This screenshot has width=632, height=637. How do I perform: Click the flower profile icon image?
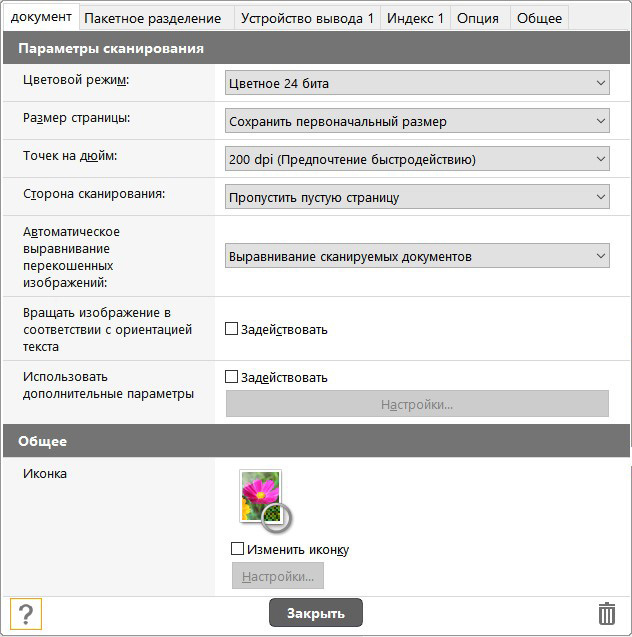pos(265,500)
